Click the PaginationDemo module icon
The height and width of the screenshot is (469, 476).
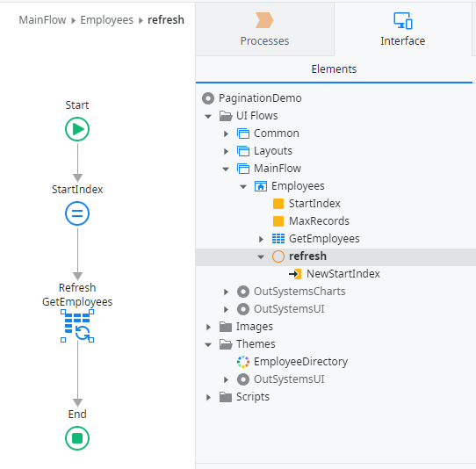[x=208, y=98]
